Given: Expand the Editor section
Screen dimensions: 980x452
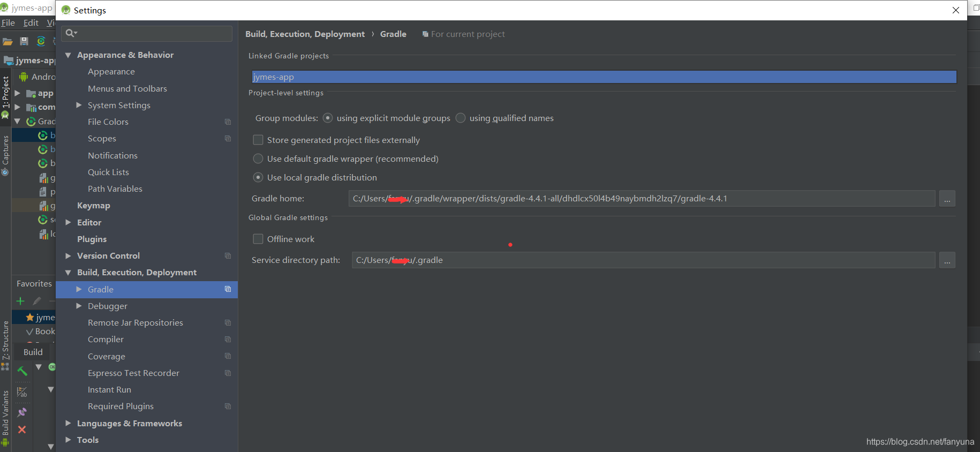Looking at the screenshot, I should point(68,222).
